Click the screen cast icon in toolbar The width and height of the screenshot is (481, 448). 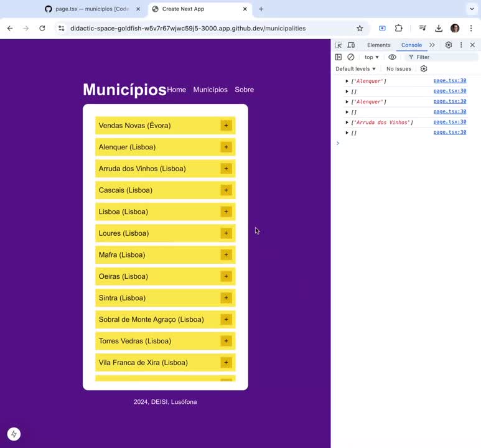(382, 28)
